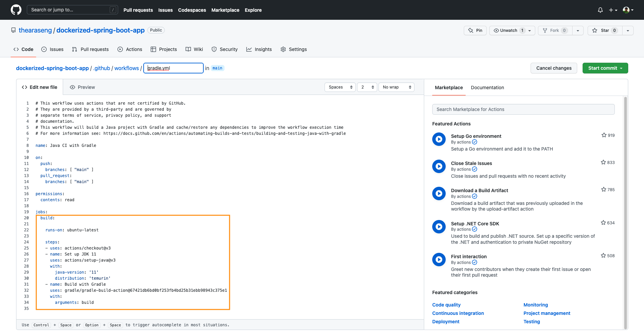Open the Spaces indent mode dropdown
Image resolution: width=644 pixels, height=335 pixels.
click(x=340, y=87)
